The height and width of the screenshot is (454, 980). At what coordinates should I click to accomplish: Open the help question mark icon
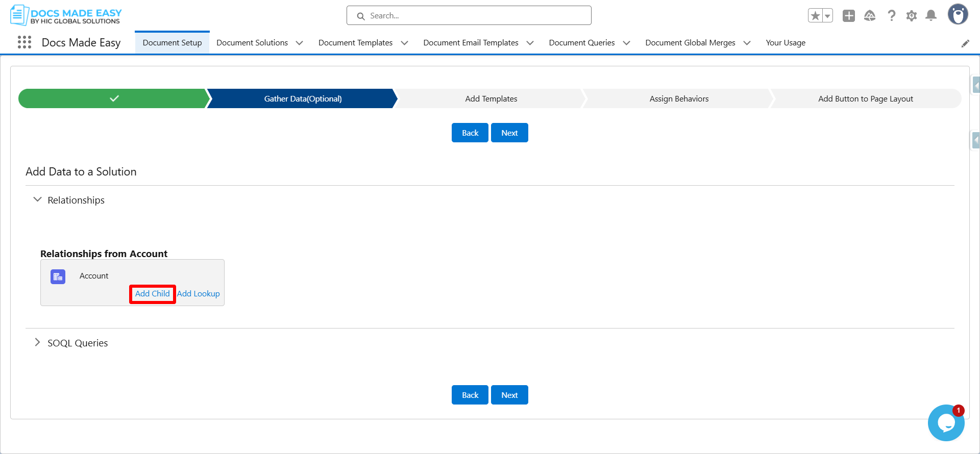891,16
